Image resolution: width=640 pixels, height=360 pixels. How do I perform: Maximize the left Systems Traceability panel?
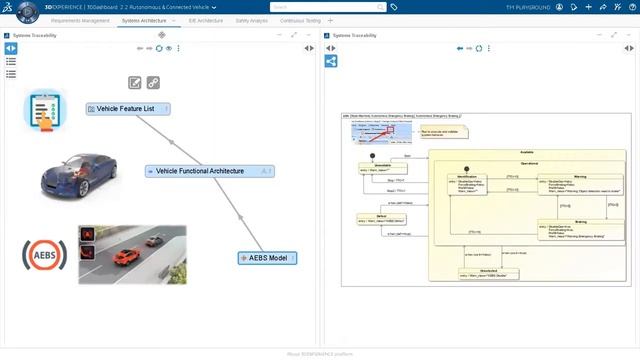point(294,35)
